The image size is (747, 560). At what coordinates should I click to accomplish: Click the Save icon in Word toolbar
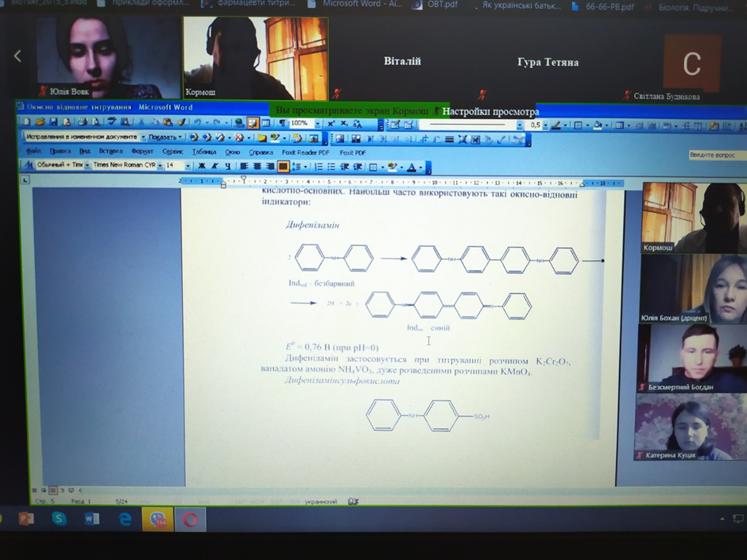53,122
